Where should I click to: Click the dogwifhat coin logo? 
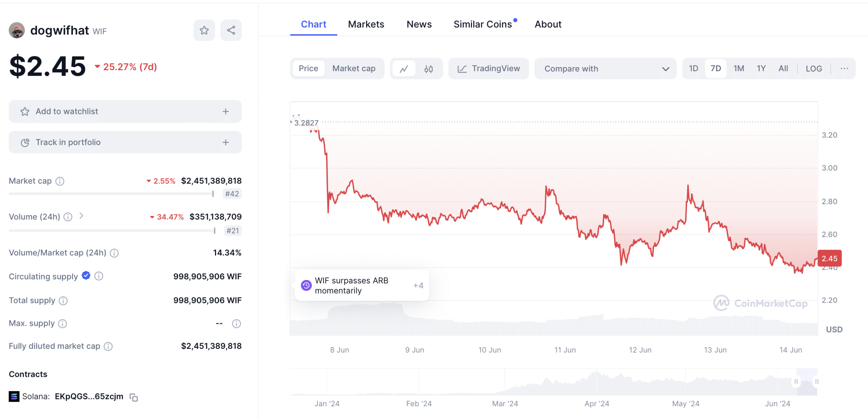[17, 31]
